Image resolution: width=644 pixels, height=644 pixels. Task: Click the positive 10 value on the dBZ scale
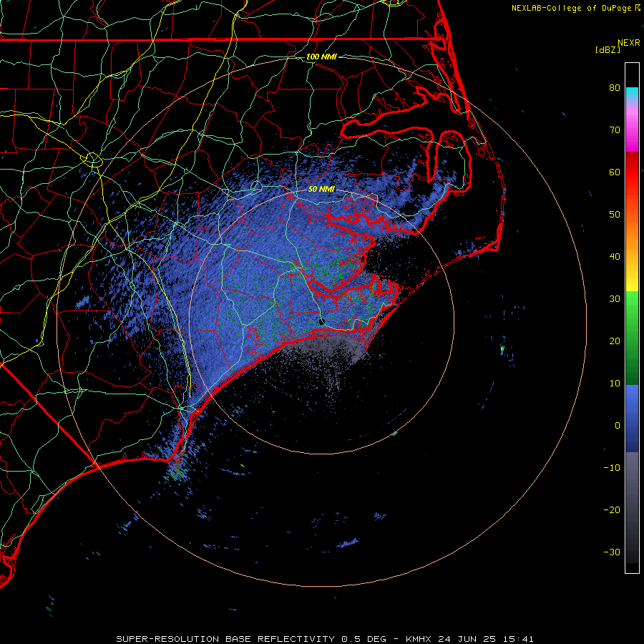[615, 384]
